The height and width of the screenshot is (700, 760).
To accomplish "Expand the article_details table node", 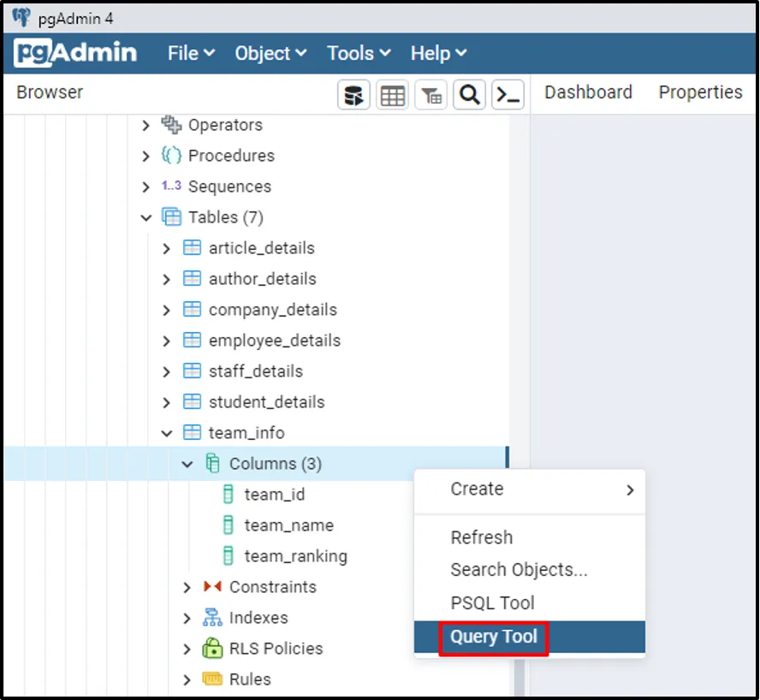I will (167, 248).
